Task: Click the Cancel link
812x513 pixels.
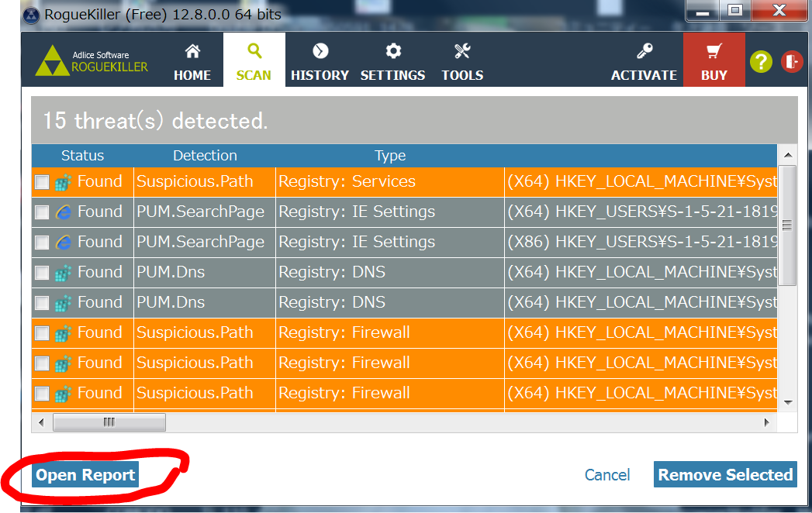Action: [x=607, y=475]
